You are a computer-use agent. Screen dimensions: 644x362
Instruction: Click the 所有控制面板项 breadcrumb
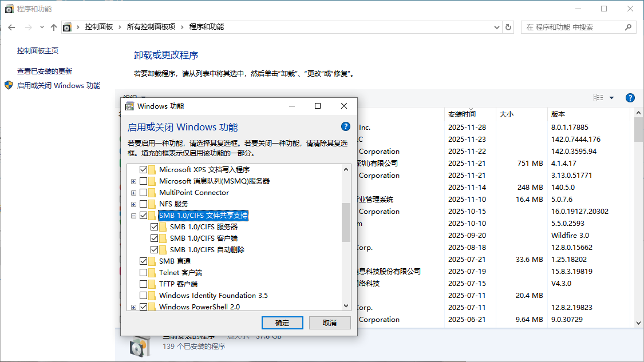click(151, 27)
